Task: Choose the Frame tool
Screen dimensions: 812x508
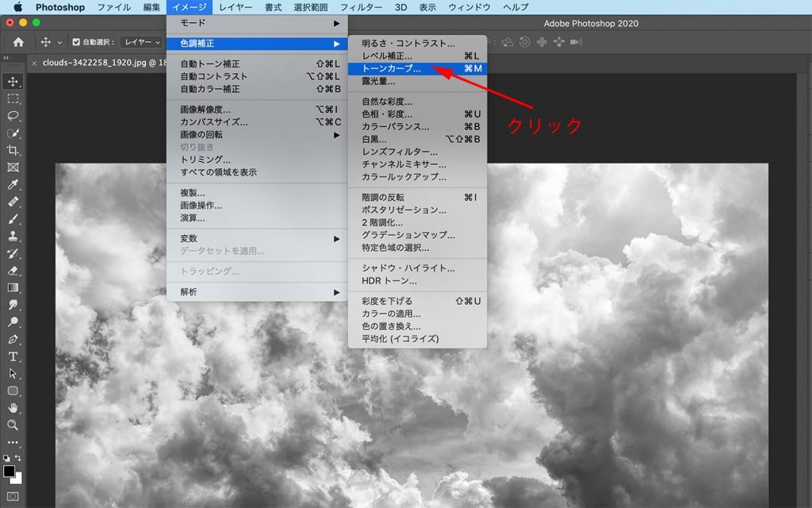Action: click(x=13, y=167)
